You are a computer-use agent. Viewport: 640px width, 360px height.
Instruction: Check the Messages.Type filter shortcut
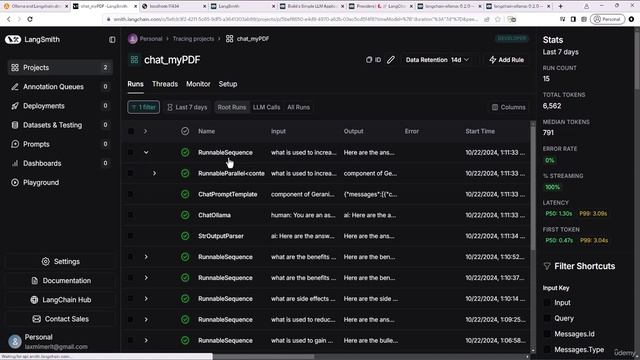[547, 349]
